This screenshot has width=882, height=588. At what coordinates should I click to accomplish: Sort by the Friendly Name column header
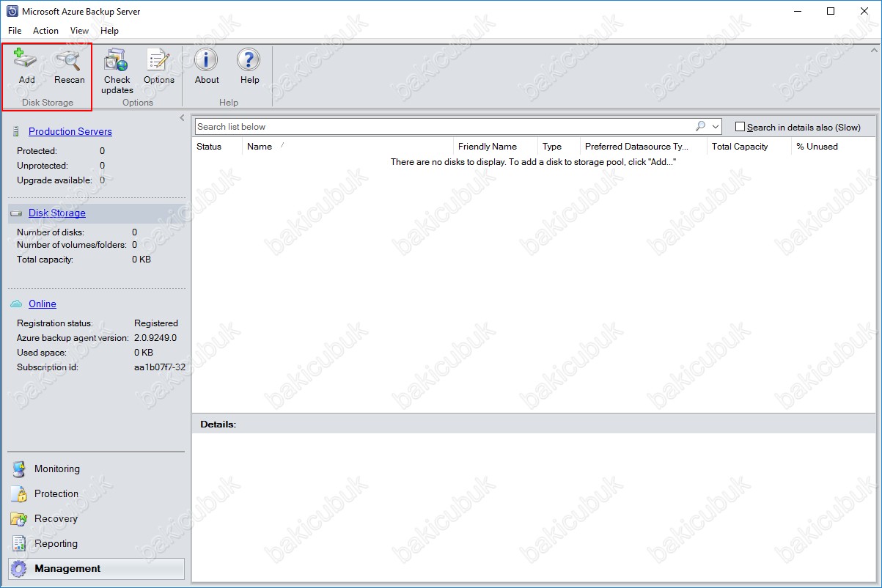(x=495, y=147)
